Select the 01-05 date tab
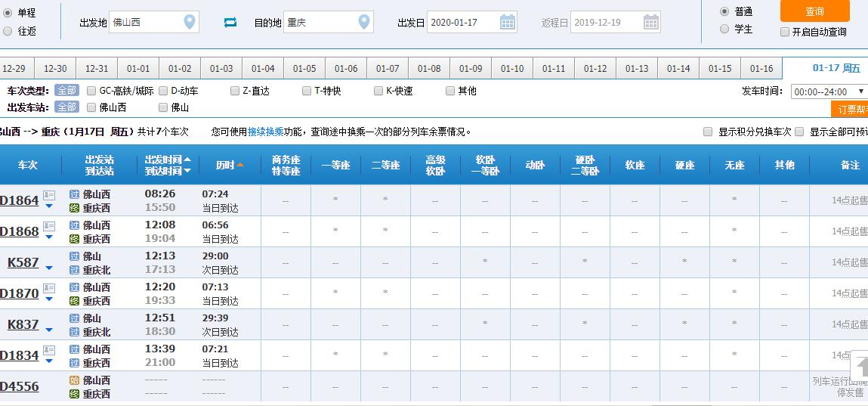This screenshot has height=406, width=868. click(x=304, y=69)
